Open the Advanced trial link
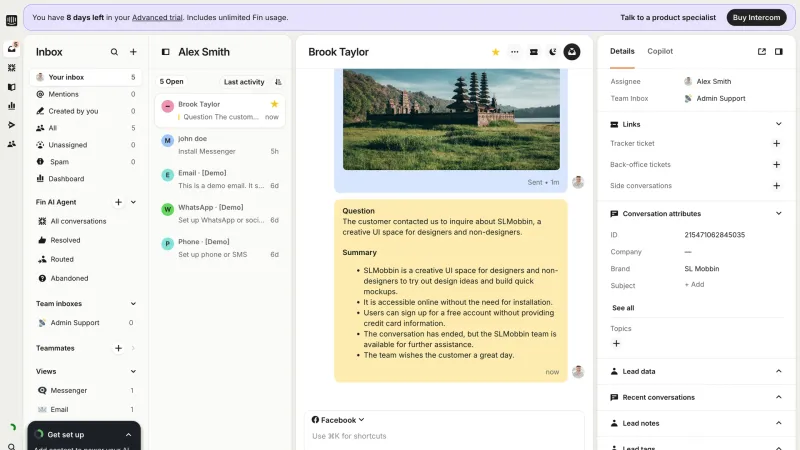This screenshot has height=450, width=800. (x=157, y=17)
